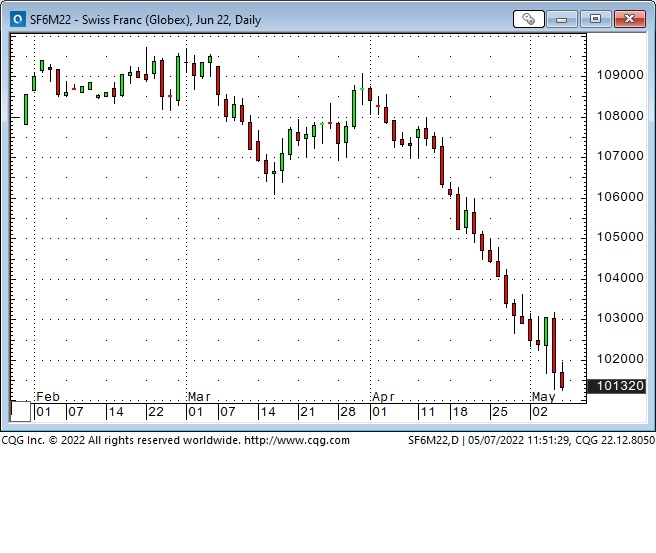Click the Apr month label on time axis

383,396
